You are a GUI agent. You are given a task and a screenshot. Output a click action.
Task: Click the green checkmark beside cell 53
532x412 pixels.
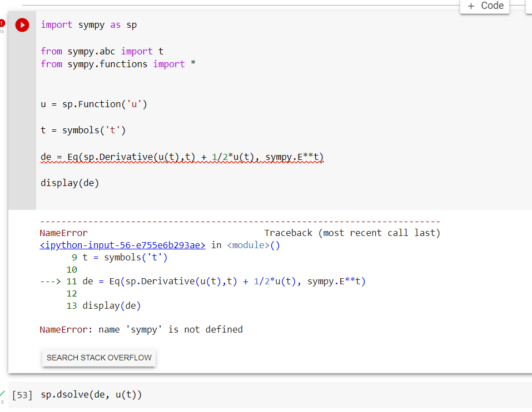tap(2, 393)
